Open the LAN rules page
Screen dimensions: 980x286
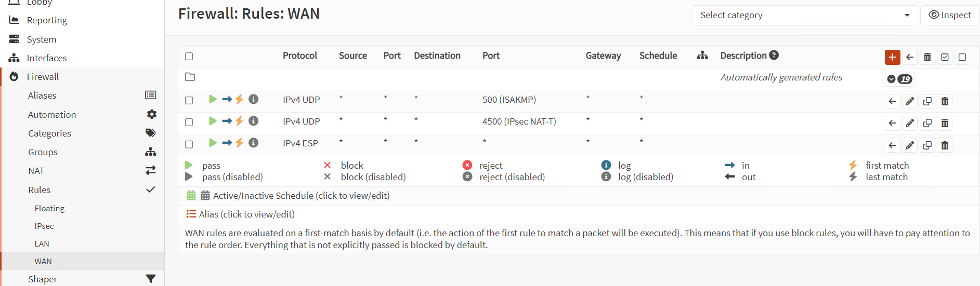pos(42,243)
